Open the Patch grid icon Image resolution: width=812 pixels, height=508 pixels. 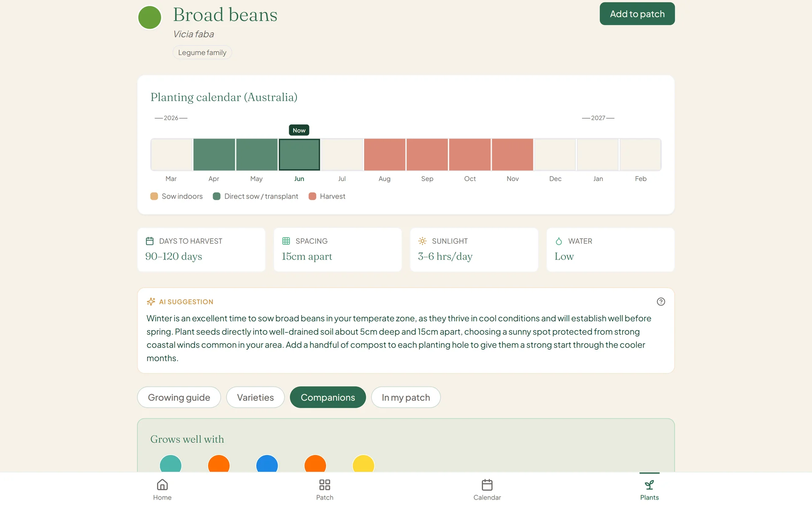[325, 484]
